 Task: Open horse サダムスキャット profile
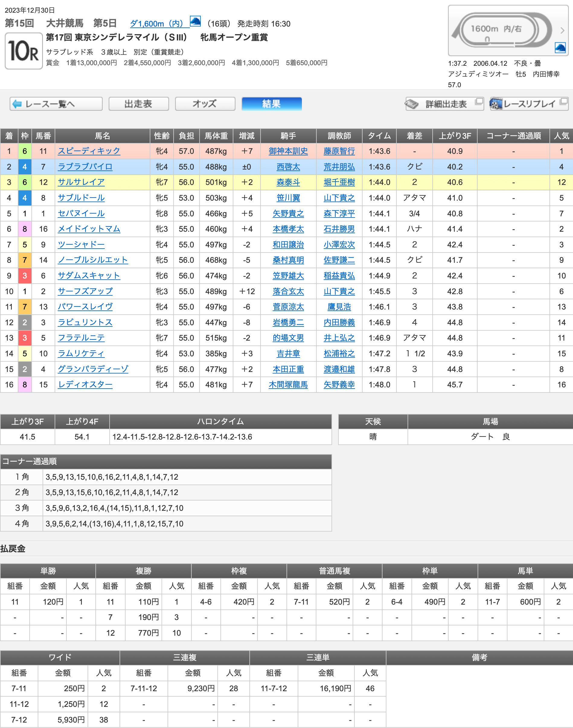point(89,276)
